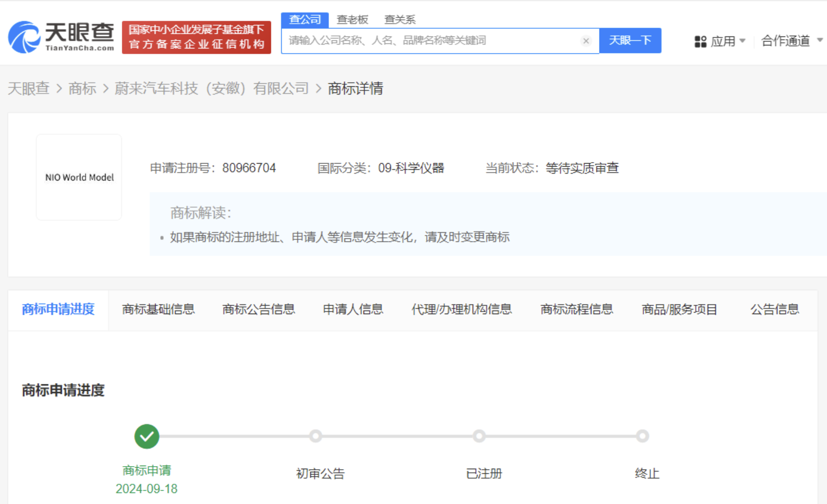827x504 pixels.
Task: Go to 天眼查 breadcrumb home link
Action: coord(29,88)
